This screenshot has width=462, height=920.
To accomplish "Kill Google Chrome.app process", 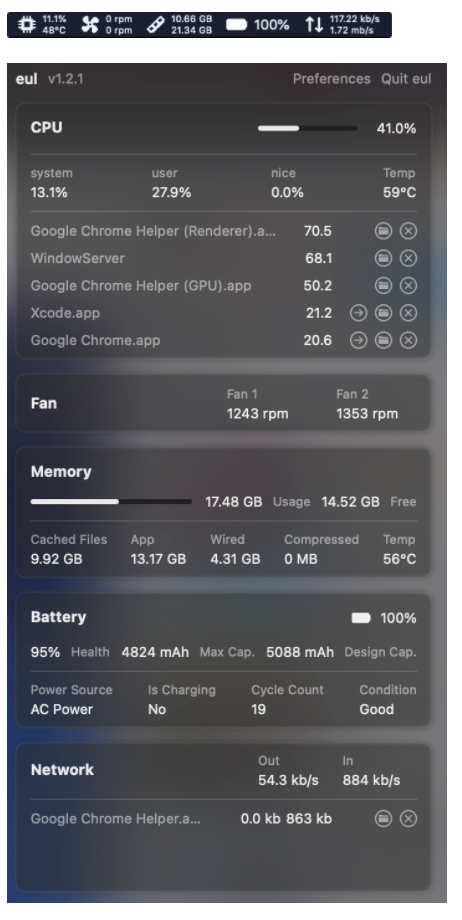I will click(408, 340).
